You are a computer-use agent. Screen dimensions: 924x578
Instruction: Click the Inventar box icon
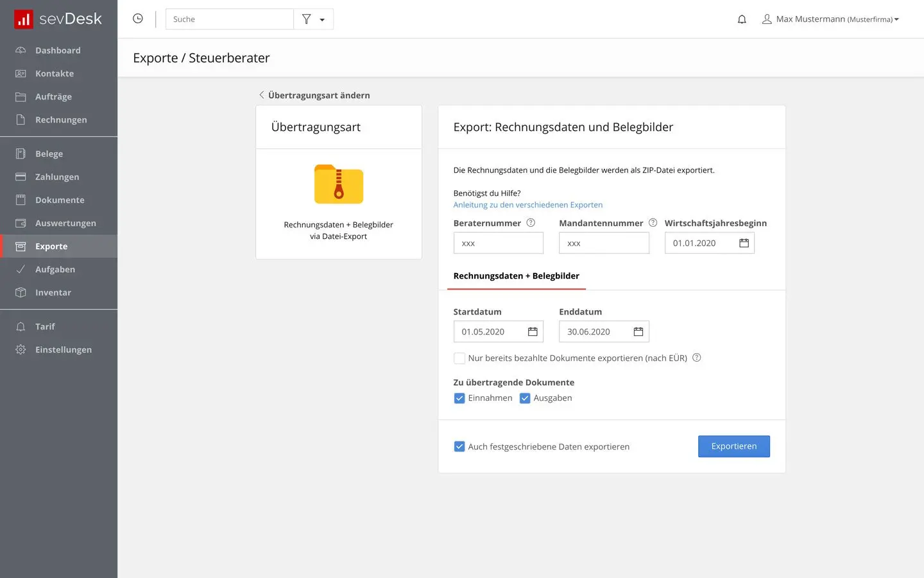click(21, 292)
